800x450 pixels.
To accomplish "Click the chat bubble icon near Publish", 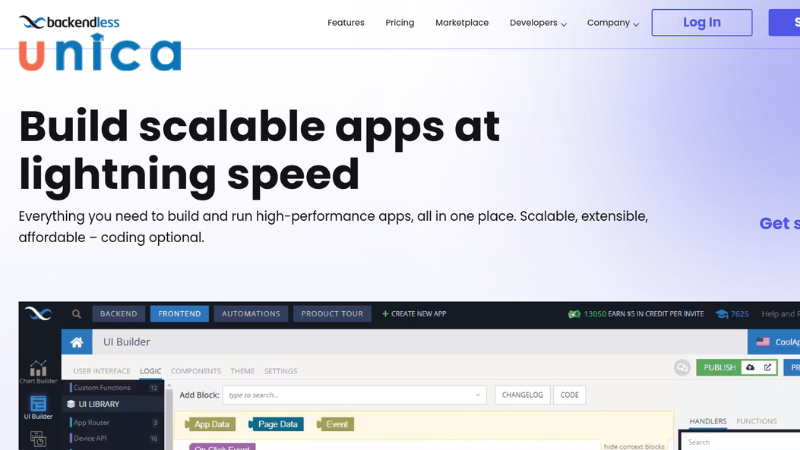I will point(682,367).
